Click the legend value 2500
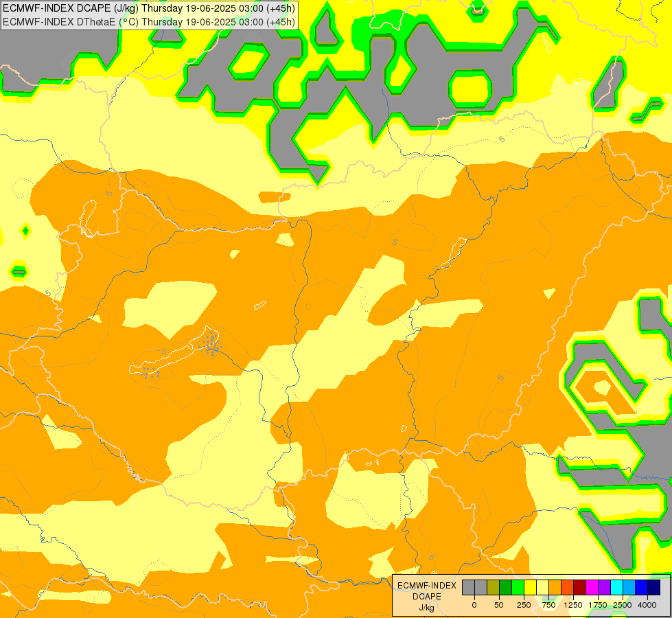Viewport: 672px width, 618px height. [x=623, y=605]
